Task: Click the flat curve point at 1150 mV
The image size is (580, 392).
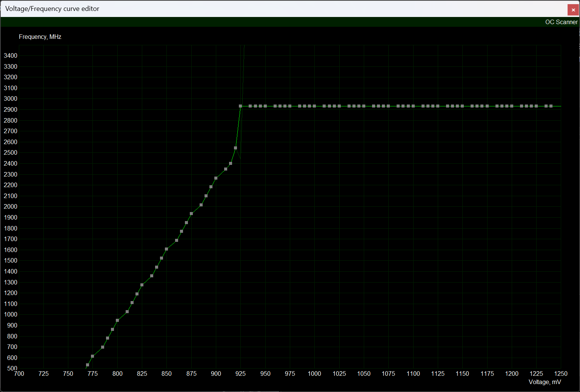Action: [x=462, y=106]
